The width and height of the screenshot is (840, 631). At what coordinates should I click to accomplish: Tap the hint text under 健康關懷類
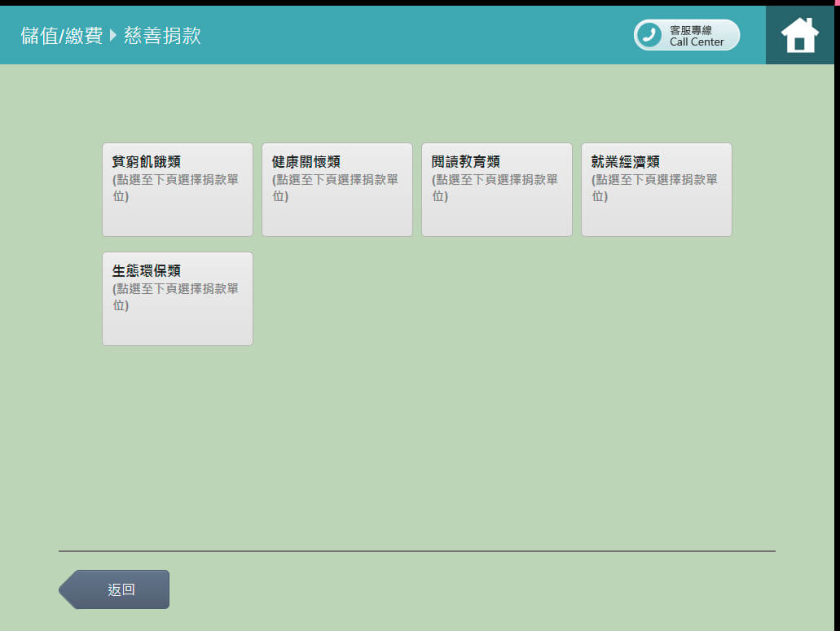pos(335,187)
